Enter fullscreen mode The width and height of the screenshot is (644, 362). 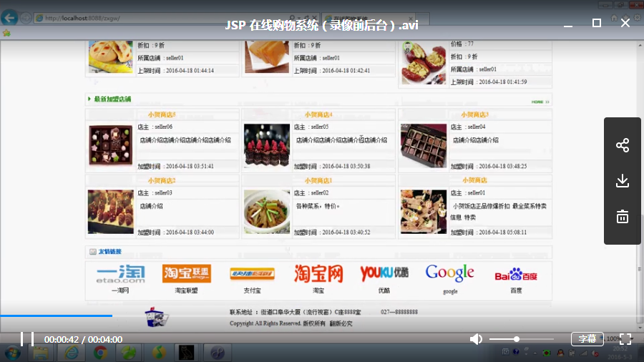pyautogui.click(x=625, y=339)
